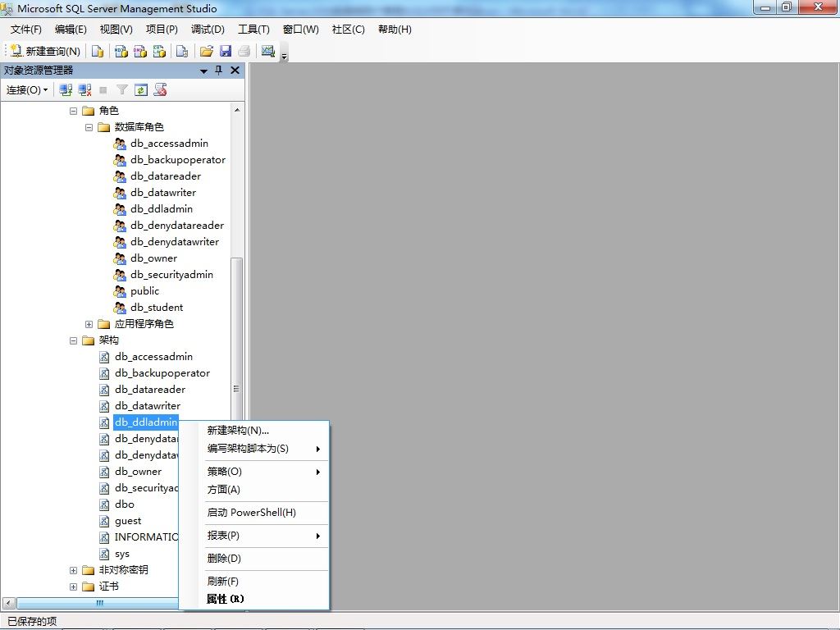Click the dbo schema icon
The height and width of the screenshot is (630, 840).
[104, 504]
